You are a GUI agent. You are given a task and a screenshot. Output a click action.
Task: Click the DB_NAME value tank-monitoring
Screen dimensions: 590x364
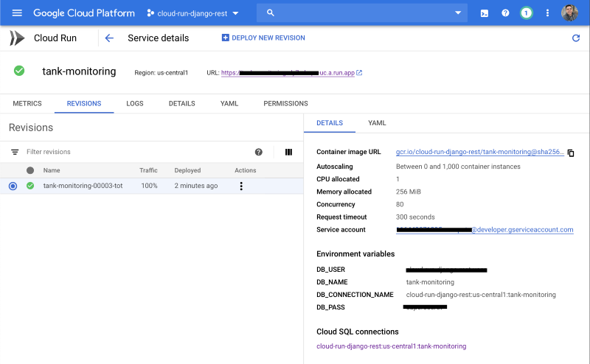[430, 282]
